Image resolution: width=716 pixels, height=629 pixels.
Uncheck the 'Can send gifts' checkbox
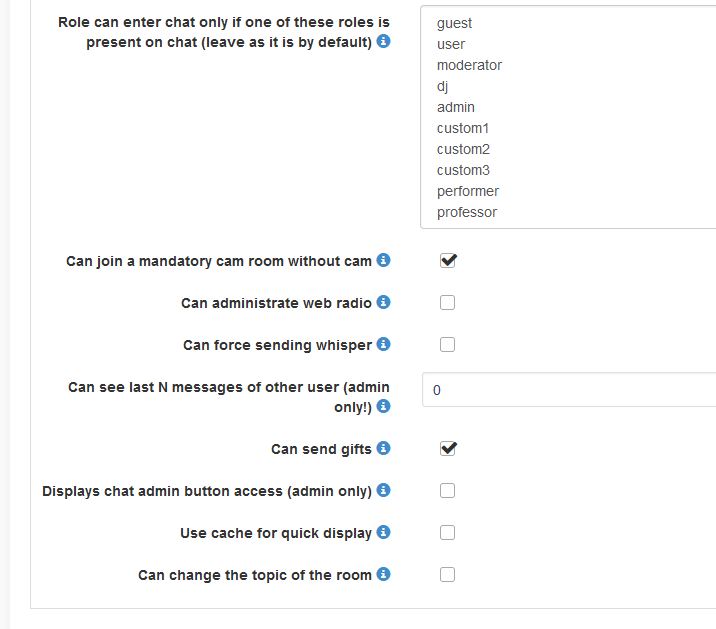(x=448, y=449)
